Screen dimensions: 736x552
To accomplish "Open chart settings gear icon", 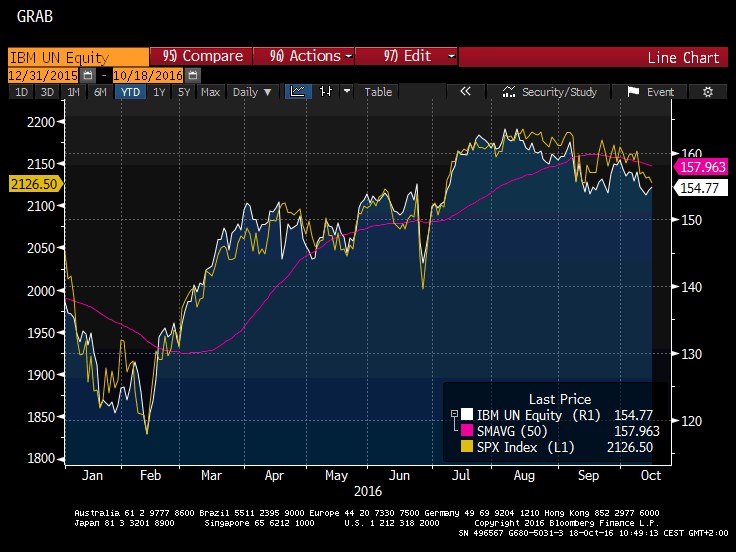I will coord(708,92).
